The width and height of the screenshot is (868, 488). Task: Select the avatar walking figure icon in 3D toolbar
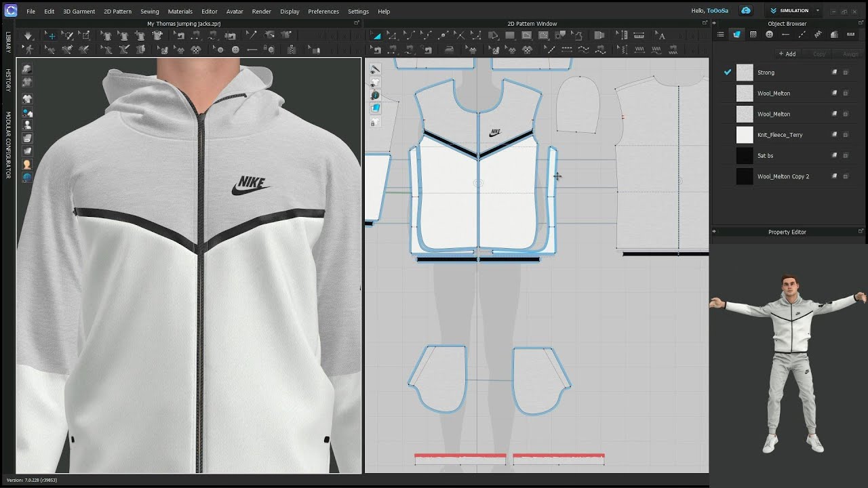[x=28, y=49]
